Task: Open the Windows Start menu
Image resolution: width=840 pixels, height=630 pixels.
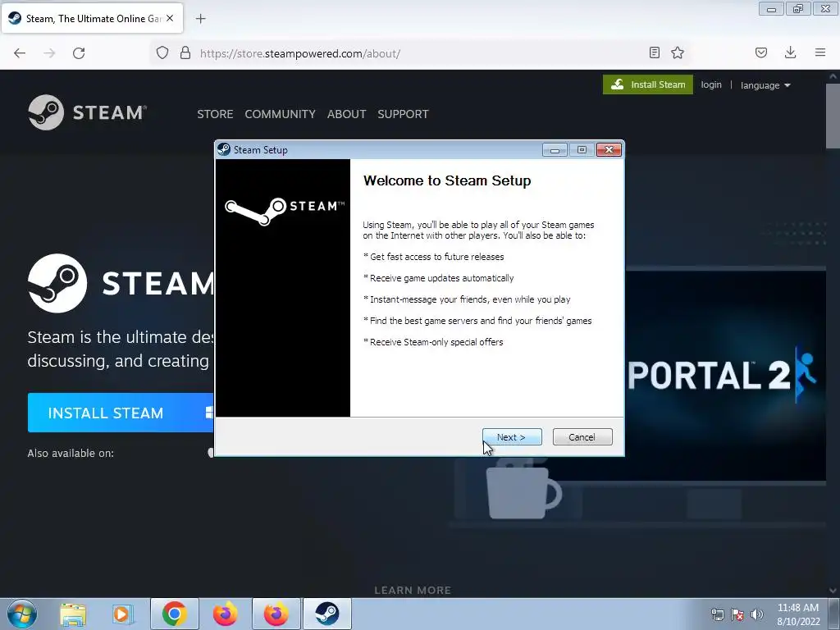Action: pos(22,614)
